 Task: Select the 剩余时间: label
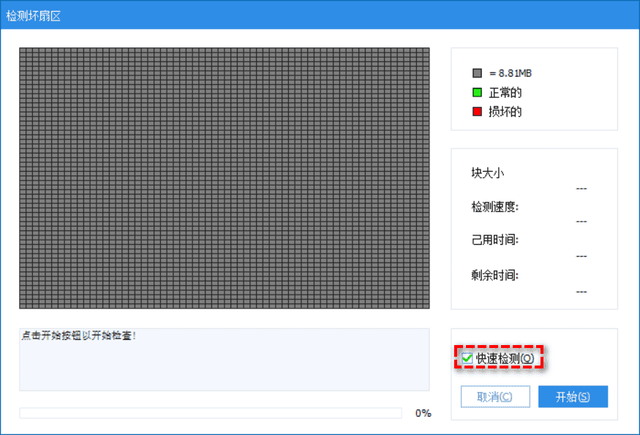point(495,275)
